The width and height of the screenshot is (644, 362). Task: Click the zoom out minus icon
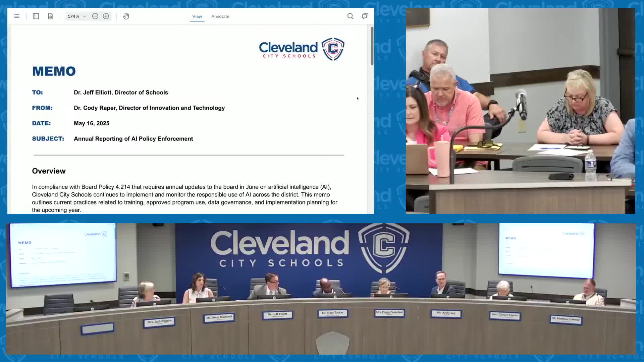tap(95, 16)
